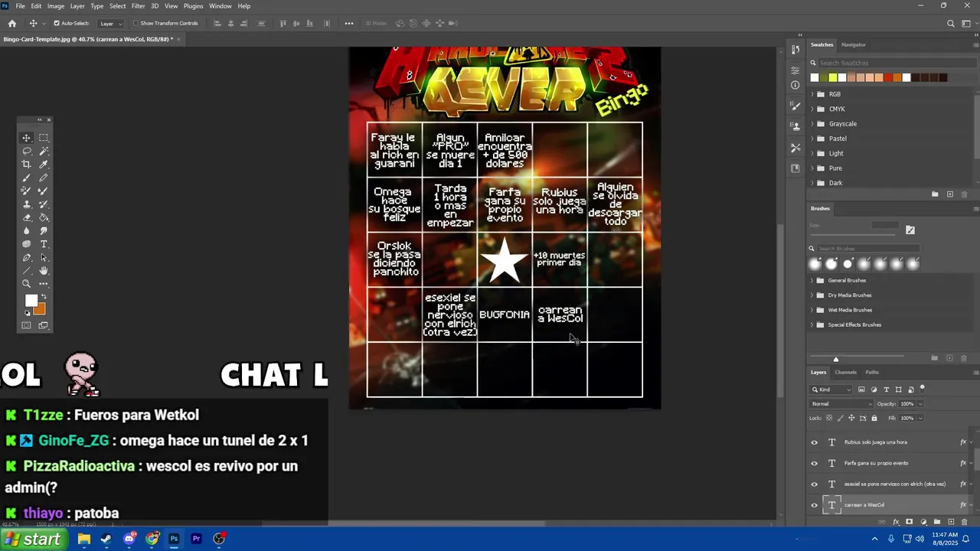Open the Kind filter dropdown in Layers
This screenshot has width=980, height=551.
(831, 390)
